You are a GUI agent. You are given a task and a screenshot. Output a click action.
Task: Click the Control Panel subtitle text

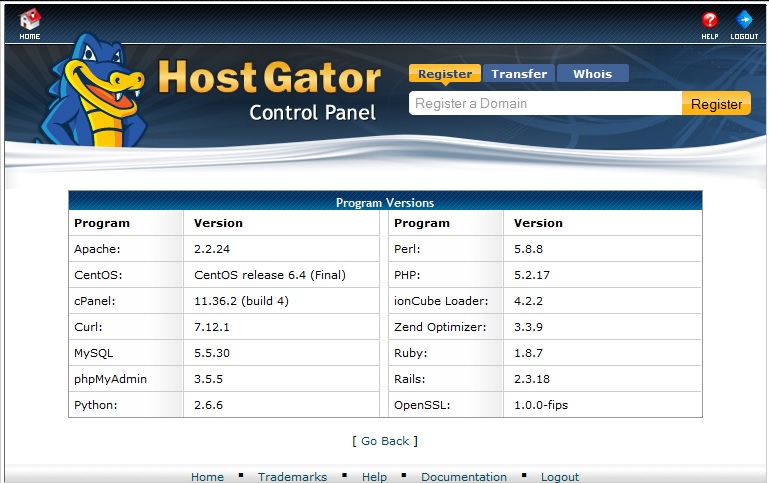(312, 112)
